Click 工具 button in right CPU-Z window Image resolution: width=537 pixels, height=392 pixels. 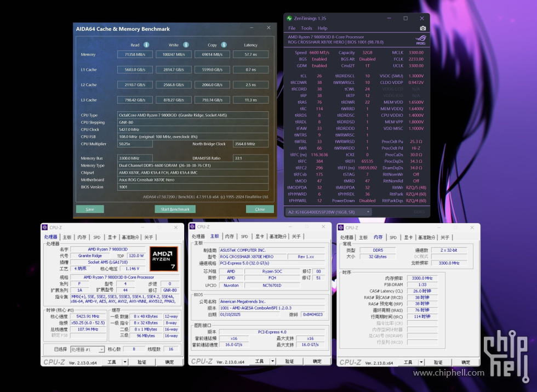tap(408, 362)
